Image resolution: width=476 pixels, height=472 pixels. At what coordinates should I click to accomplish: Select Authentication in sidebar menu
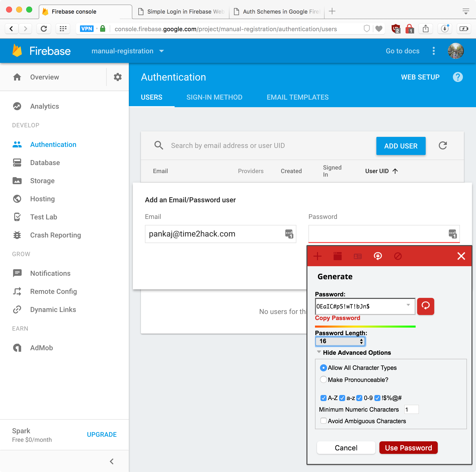point(53,144)
